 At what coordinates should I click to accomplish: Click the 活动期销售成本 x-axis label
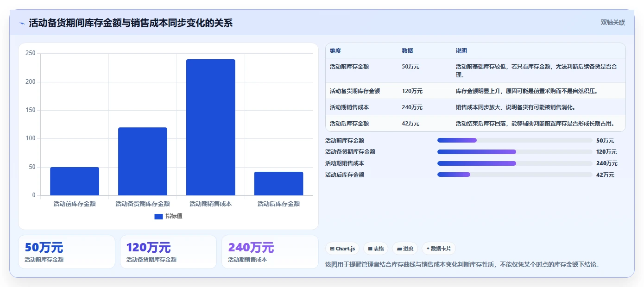click(x=211, y=204)
